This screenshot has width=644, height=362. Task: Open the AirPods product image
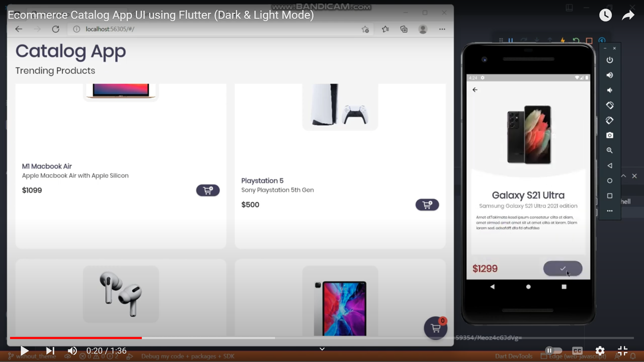tap(121, 294)
